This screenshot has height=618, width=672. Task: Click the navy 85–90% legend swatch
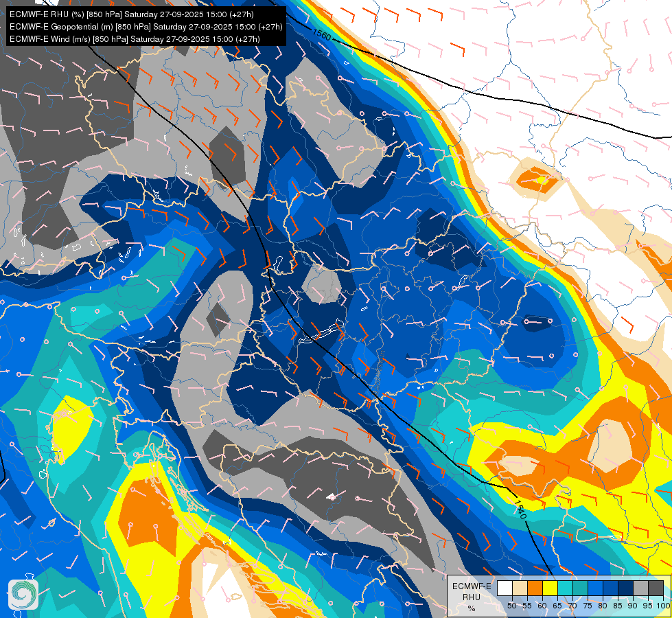pyautogui.click(x=626, y=588)
